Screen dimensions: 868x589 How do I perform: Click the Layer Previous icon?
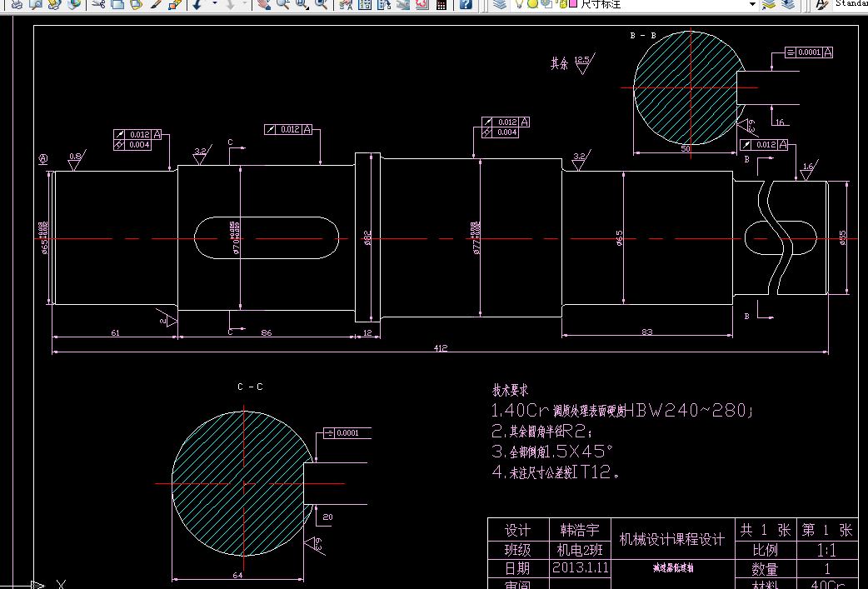(x=788, y=4)
